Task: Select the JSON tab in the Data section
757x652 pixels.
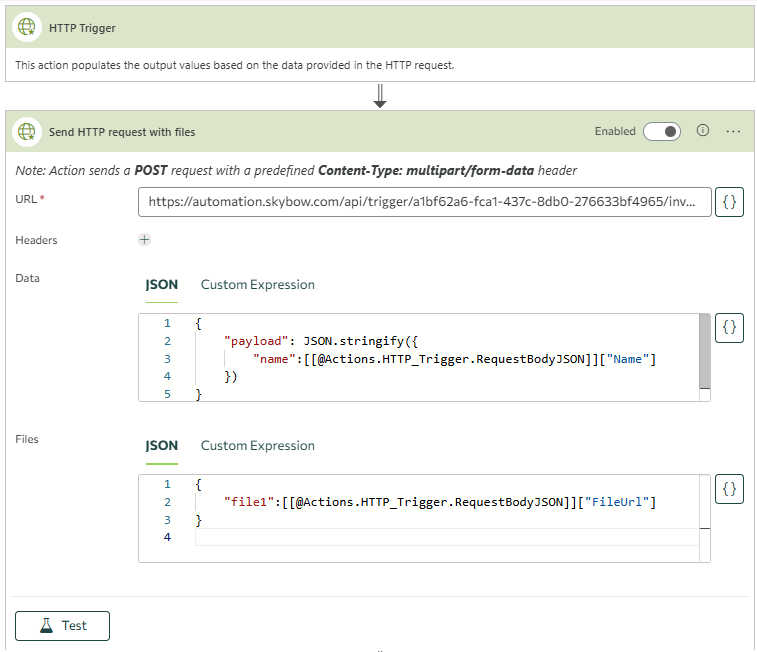Action: [x=161, y=285]
